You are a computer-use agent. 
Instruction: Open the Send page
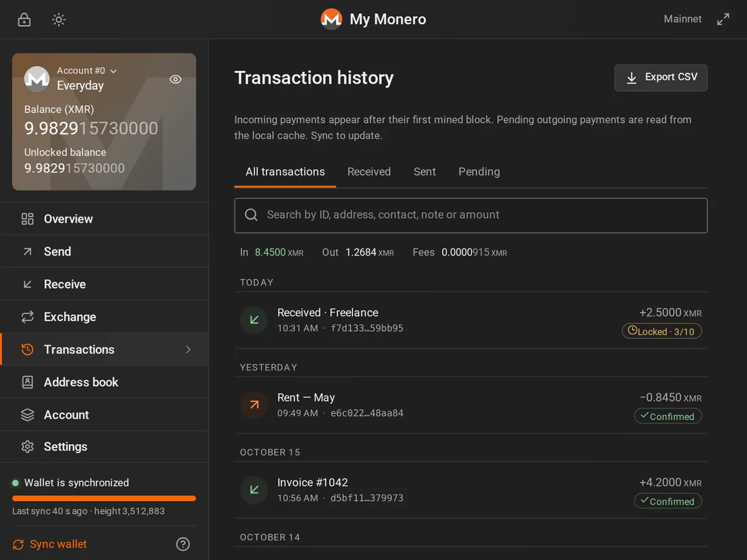[x=104, y=251]
